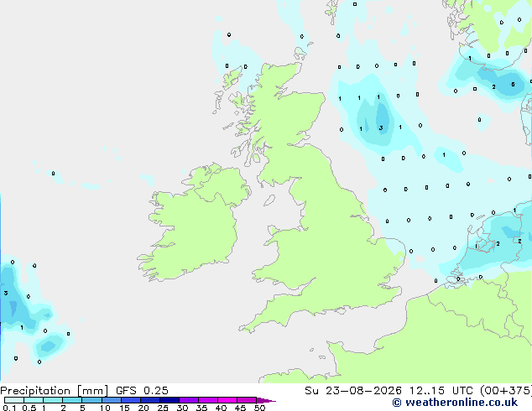Click the '15' legend scale label
Image resolution: width=532 pixels, height=411 pixels.
tap(124, 408)
